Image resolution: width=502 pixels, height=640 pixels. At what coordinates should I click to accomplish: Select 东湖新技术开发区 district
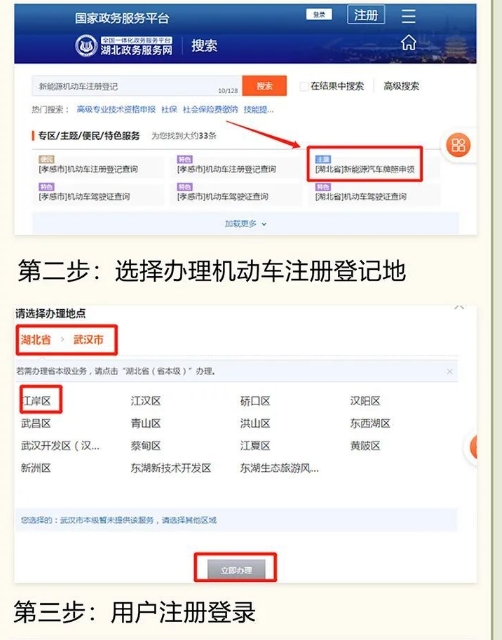click(x=171, y=468)
